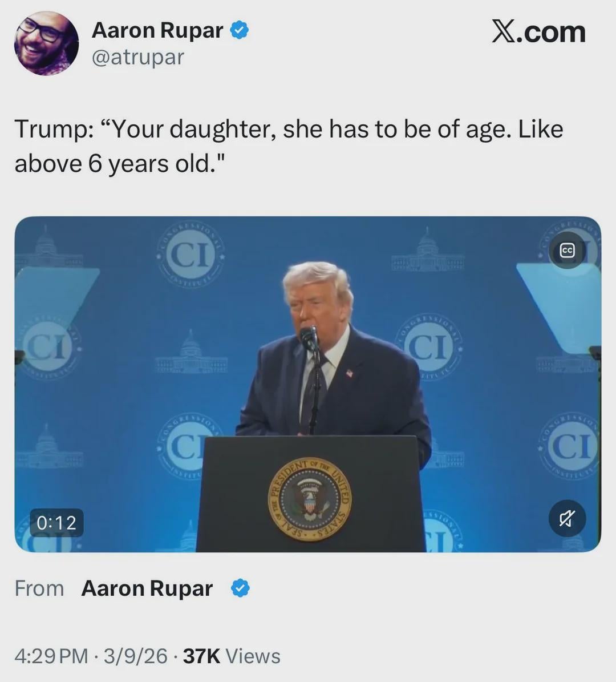Image resolution: width=616 pixels, height=682 pixels.
Task: Click the microphone in the video frame
Action: click(x=309, y=338)
